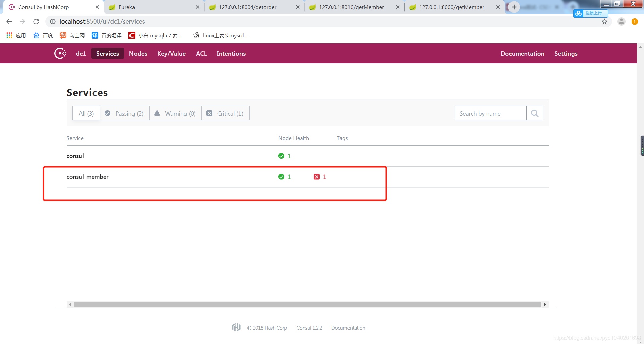This screenshot has width=644, height=344.
Task: Open the linux上安装mysql bookmark
Action: point(220,35)
